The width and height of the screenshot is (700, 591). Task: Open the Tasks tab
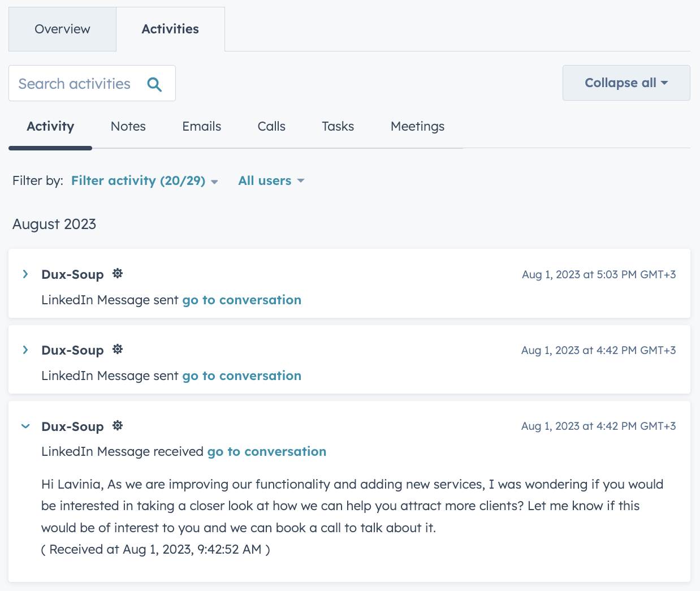tap(338, 126)
